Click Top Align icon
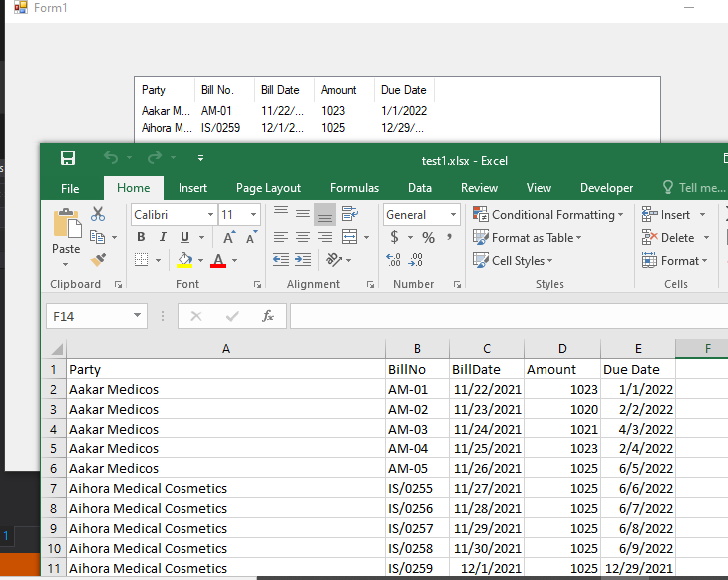 281,213
